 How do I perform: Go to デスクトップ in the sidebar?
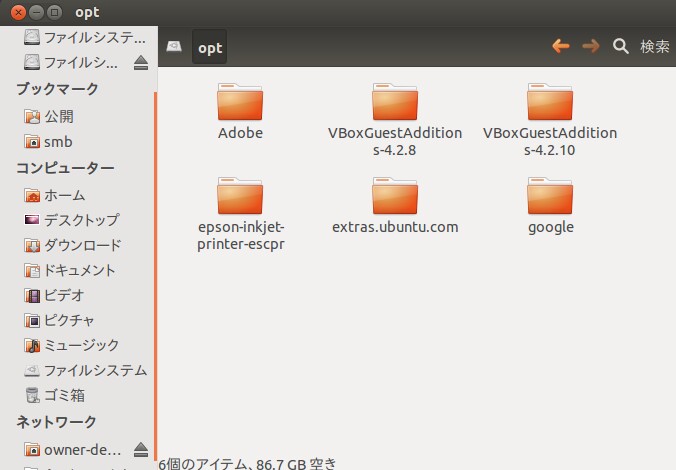[72, 220]
